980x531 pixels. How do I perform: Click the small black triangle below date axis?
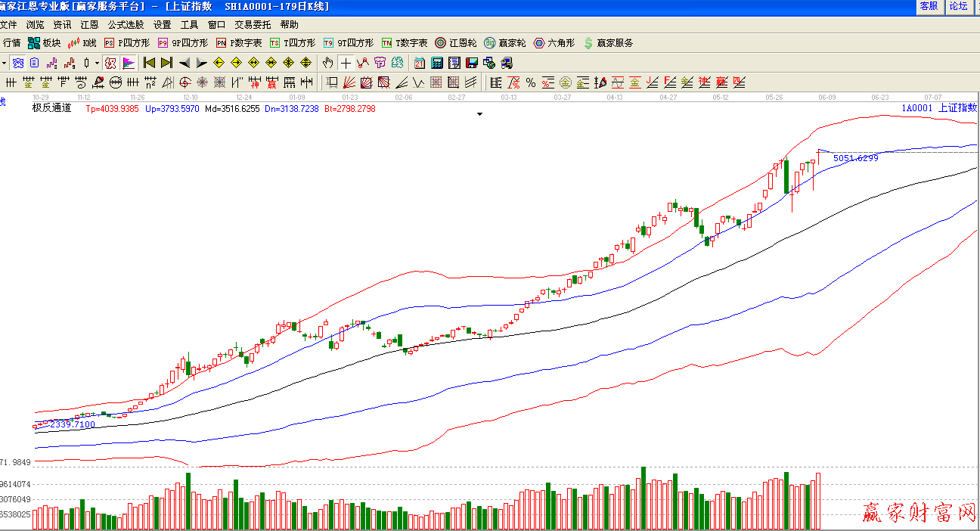[x=479, y=114]
